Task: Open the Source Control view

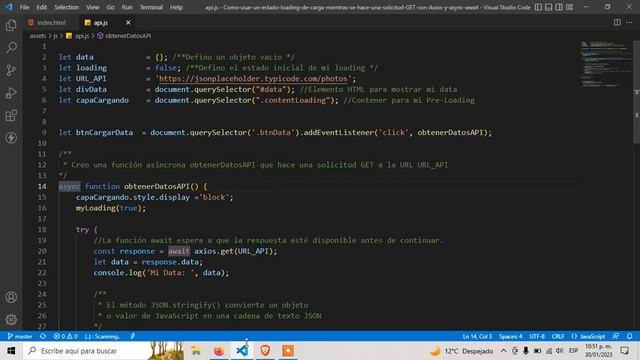Action: point(11,70)
